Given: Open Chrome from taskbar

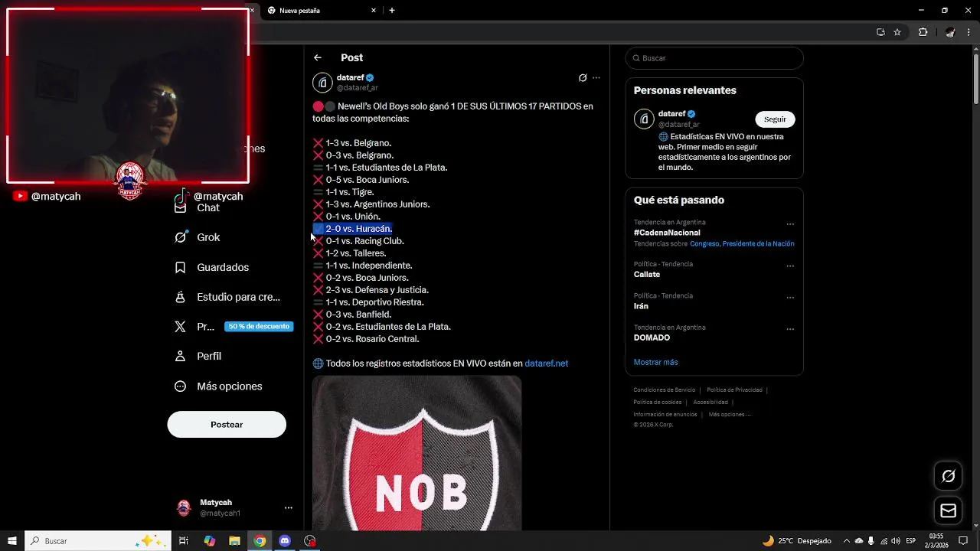Looking at the screenshot, I should tap(260, 541).
